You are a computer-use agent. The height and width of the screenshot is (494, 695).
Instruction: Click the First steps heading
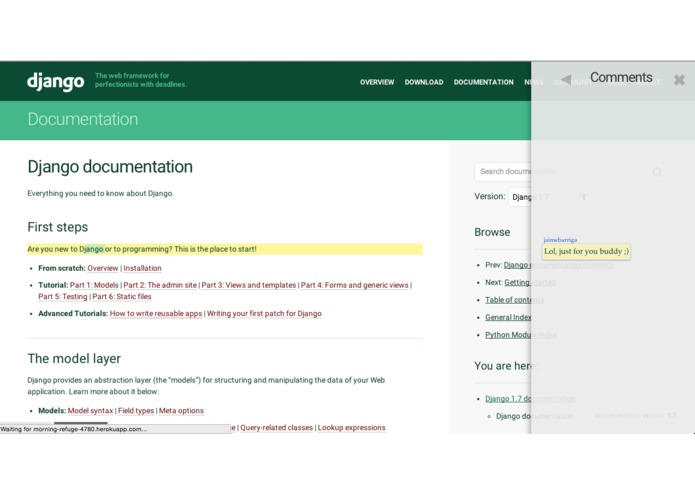coord(58,227)
